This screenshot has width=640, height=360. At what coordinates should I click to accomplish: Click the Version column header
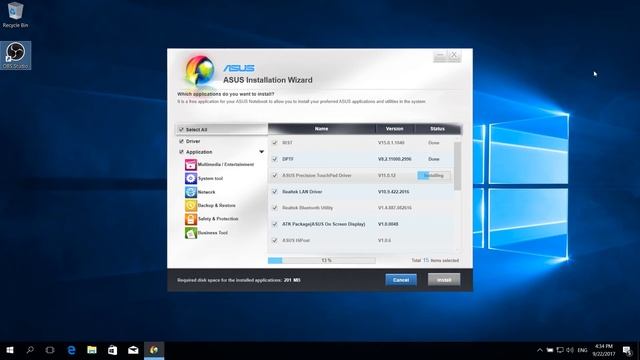coord(395,129)
